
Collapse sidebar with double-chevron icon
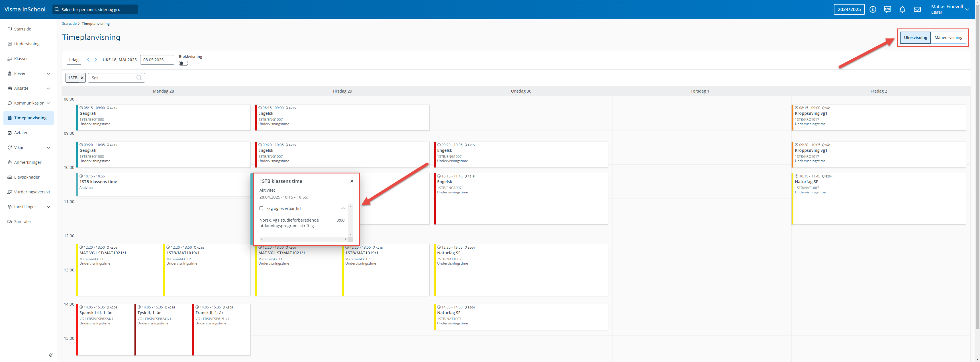pyautogui.click(x=51, y=355)
